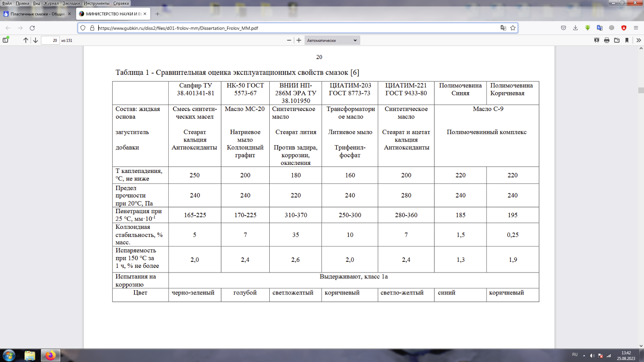Open File Explorer from taskbar
644x362 pixels.
pos(30,356)
